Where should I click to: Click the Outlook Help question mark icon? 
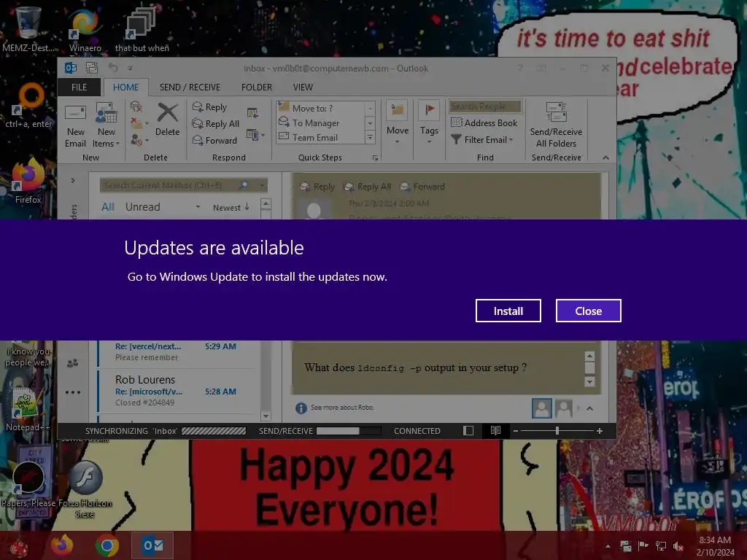pos(520,68)
